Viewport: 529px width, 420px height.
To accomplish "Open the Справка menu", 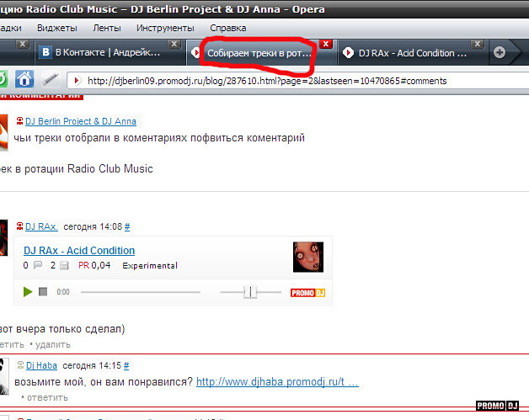I will 228,28.
